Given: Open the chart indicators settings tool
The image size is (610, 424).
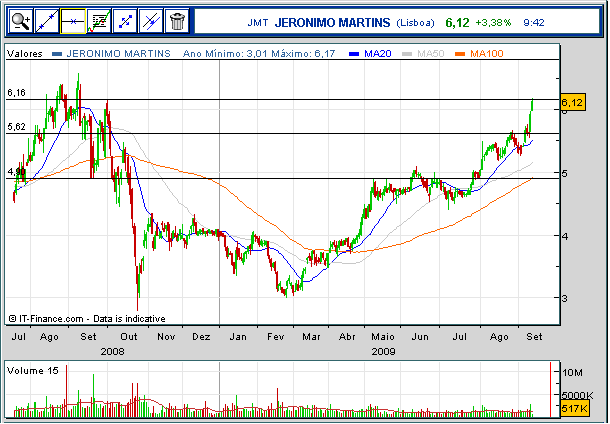Looking at the screenshot, I should click(x=99, y=21).
